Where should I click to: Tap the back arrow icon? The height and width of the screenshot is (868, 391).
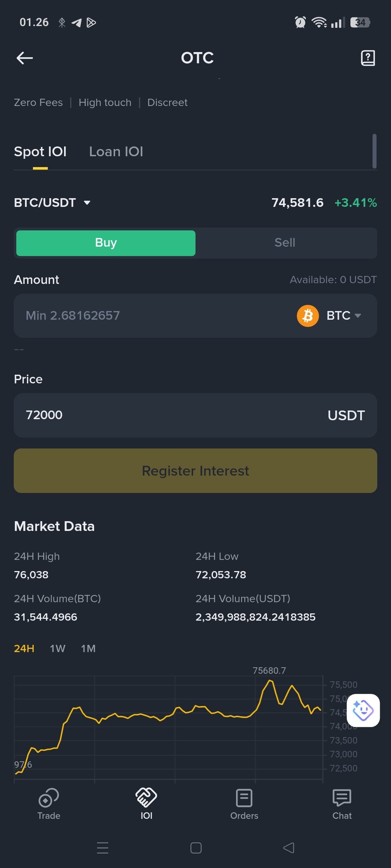point(25,58)
